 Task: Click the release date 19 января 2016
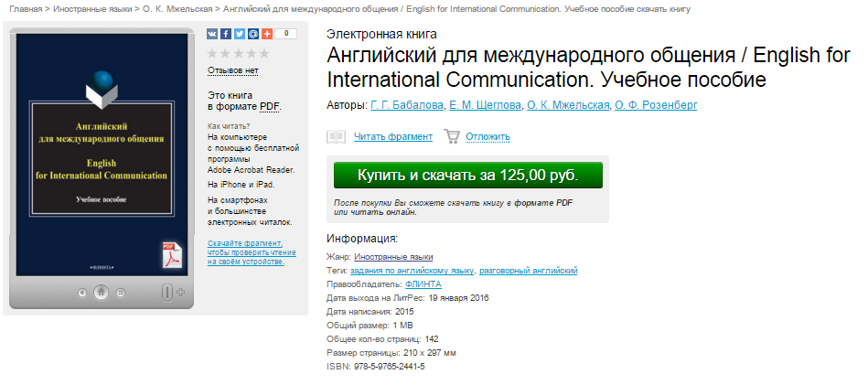click(x=458, y=298)
